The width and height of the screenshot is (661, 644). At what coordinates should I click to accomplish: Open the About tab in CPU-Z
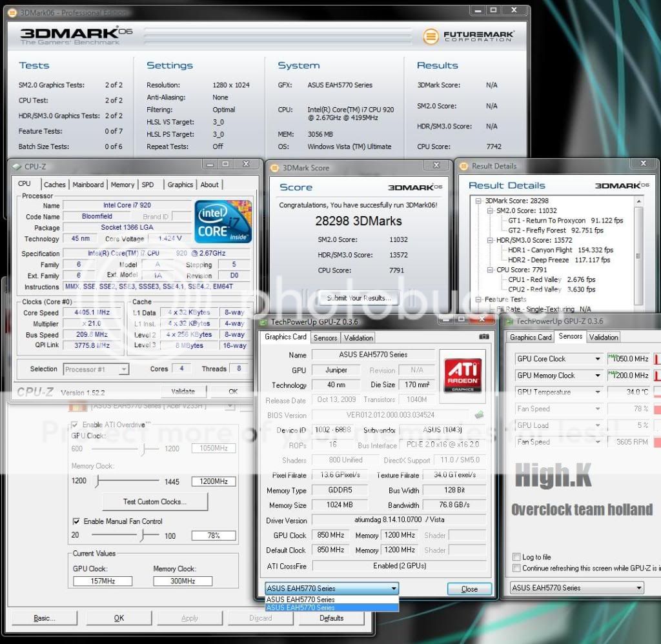210,185
